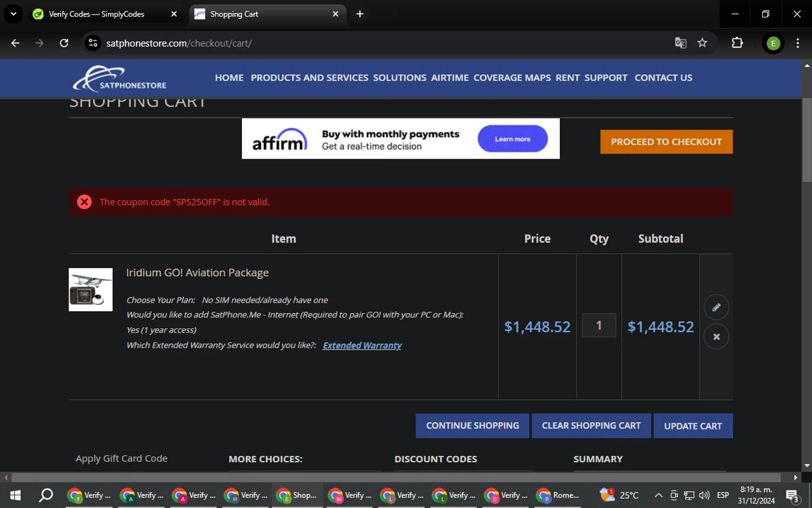Image resolution: width=812 pixels, height=508 pixels.
Task: Click PROCEED TO CHECKOUT button
Action: [x=666, y=142]
